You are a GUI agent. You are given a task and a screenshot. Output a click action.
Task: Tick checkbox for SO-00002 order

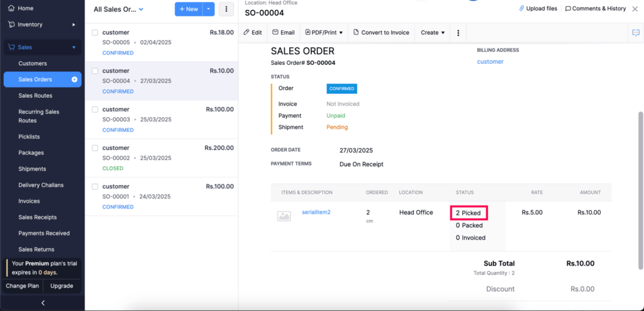(x=95, y=148)
